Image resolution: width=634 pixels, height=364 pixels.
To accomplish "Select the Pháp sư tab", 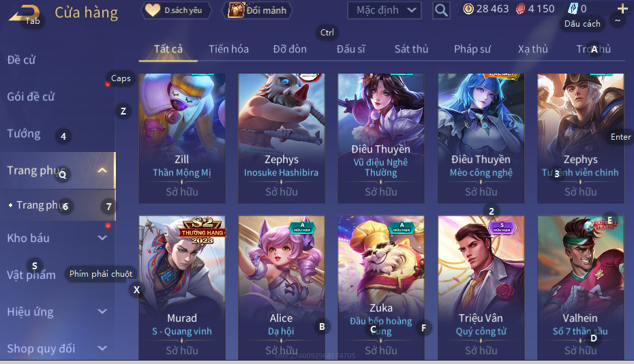I will tap(472, 49).
